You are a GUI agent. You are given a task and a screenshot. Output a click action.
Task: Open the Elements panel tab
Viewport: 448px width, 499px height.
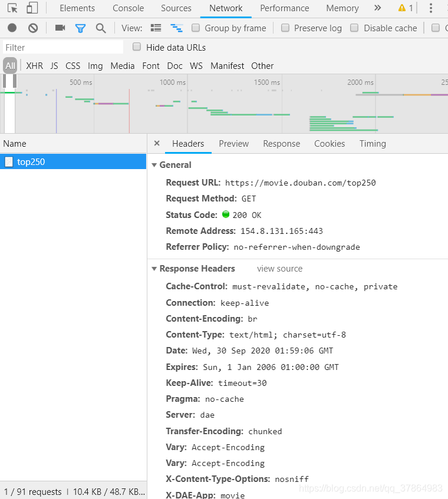tap(77, 8)
